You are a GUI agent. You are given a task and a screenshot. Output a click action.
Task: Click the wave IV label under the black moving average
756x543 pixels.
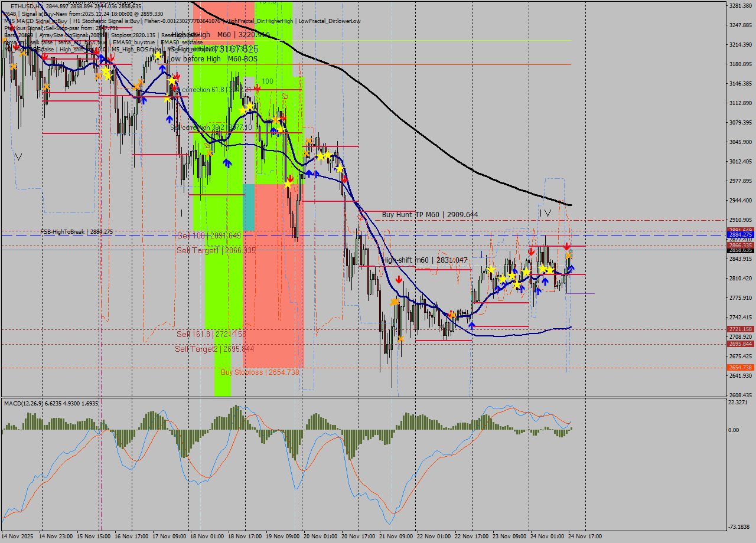coord(545,212)
